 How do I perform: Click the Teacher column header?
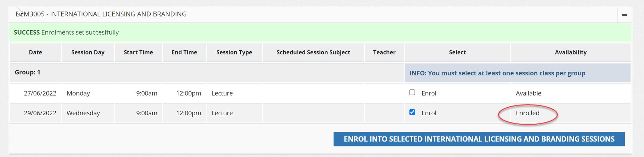coord(384,52)
